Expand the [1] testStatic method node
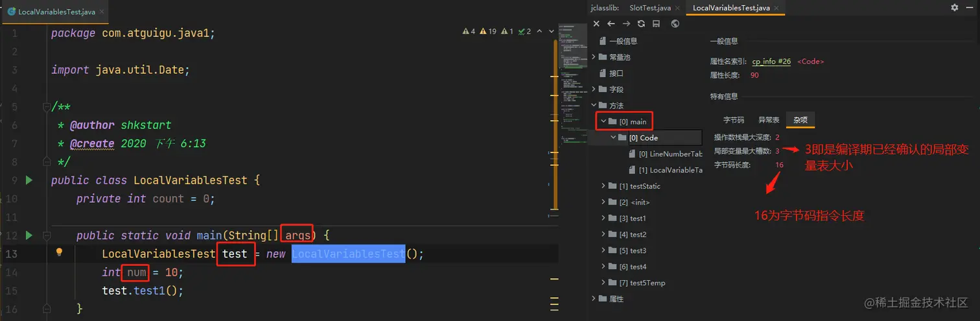Image resolution: width=980 pixels, height=321 pixels. (x=603, y=186)
